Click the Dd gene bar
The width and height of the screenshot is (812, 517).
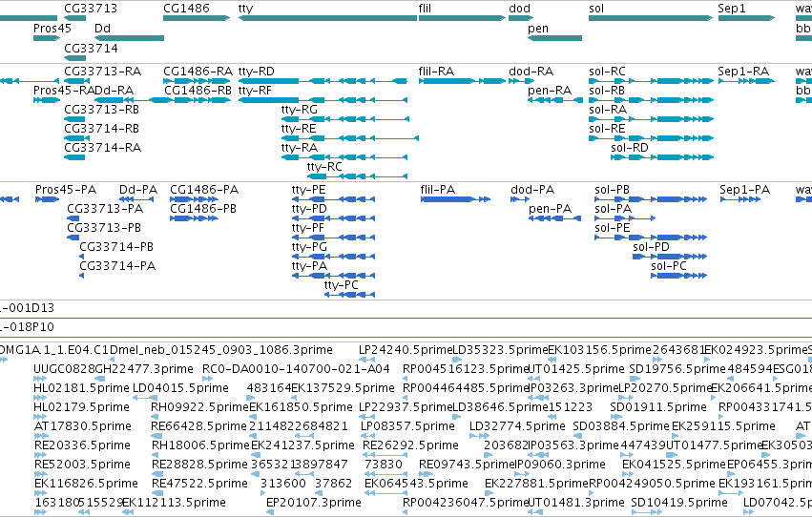(x=130, y=38)
